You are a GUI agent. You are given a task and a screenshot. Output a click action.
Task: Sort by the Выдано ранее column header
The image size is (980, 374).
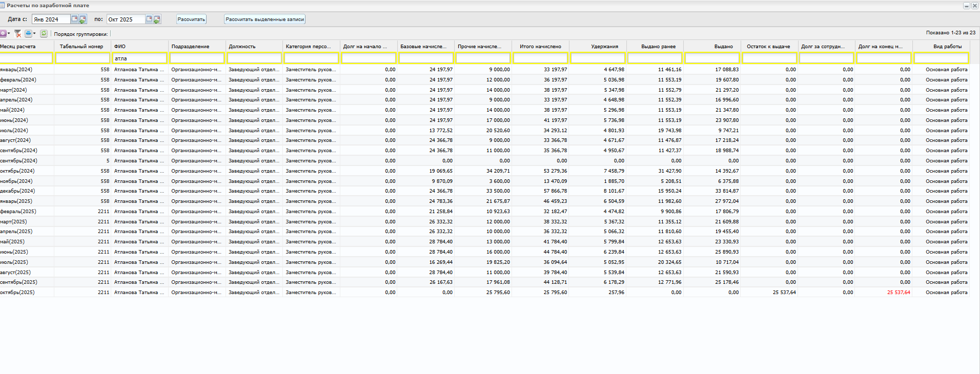pos(655,47)
